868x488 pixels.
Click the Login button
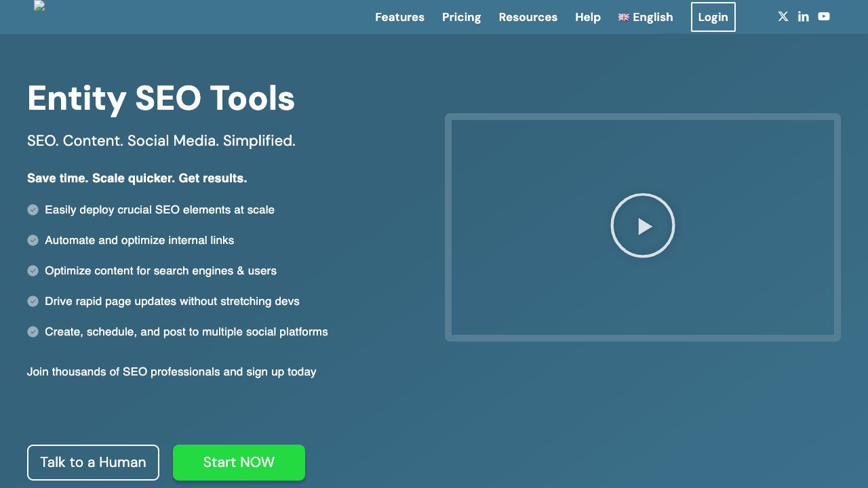pyautogui.click(x=713, y=17)
